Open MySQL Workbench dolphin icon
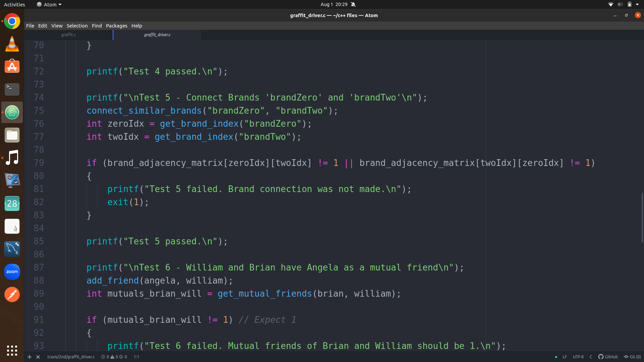644x362 pixels. 12,249
